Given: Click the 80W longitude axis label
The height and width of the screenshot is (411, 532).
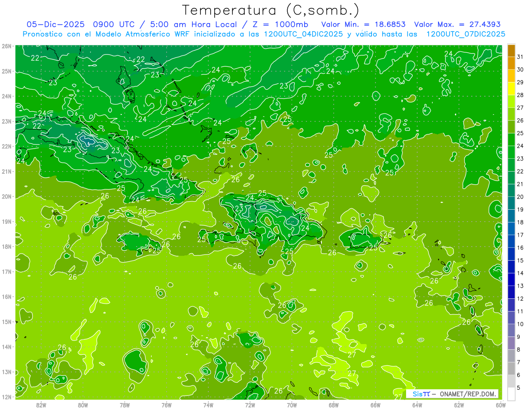Looking at the screenshot, I should click(x=83, y=404).
